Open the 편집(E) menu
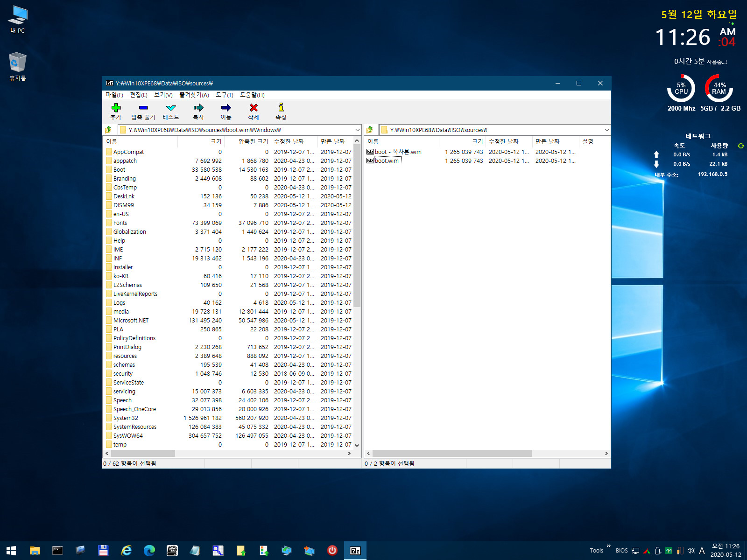The height and width of the screenshot is (560, 747). pyautogui.click(x=139, y=95)
